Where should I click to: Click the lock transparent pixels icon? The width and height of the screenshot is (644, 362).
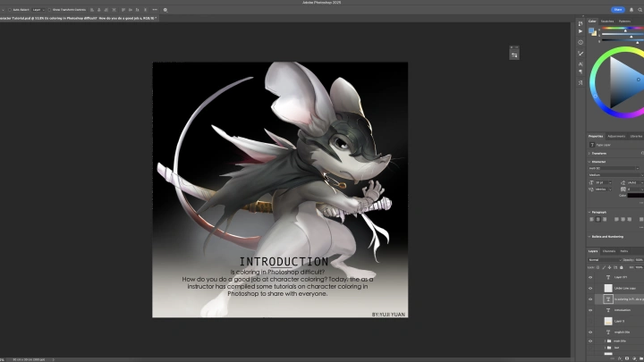598,267
